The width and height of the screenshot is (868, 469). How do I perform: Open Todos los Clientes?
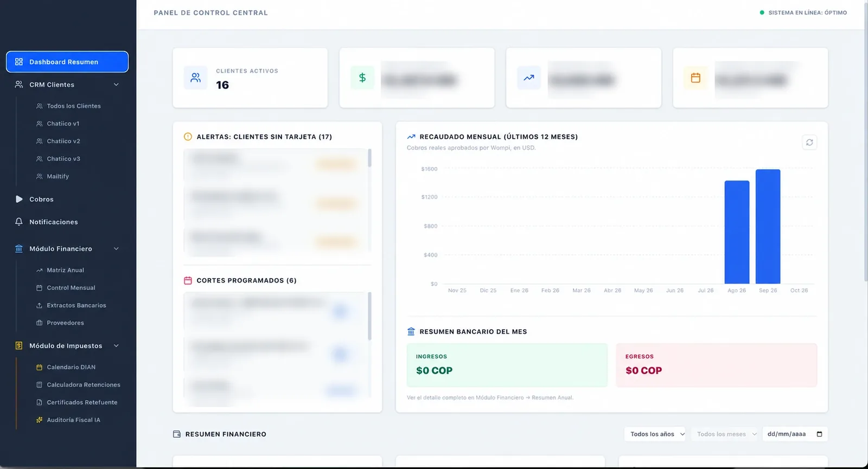[x=74, y=106]
